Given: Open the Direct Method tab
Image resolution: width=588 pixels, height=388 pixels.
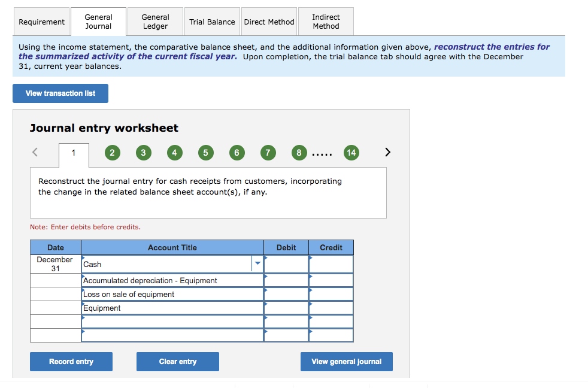Looking at the screenshot, I should tap(269, 22).
